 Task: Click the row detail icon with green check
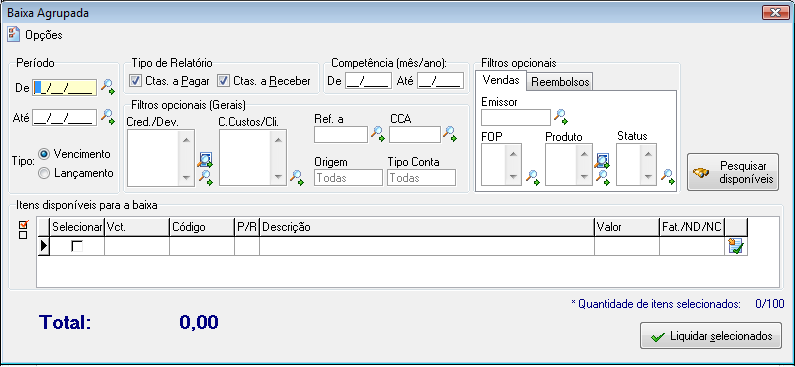[736, 246]
